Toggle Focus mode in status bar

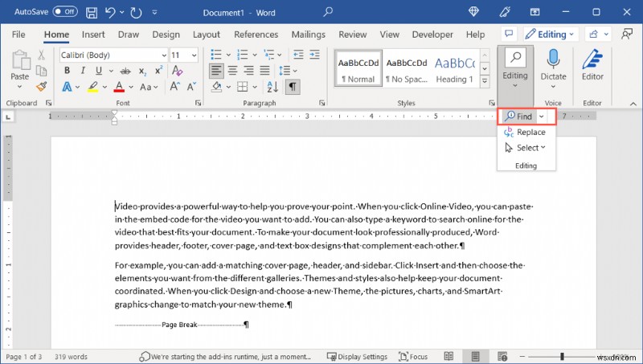coord(413,357)
